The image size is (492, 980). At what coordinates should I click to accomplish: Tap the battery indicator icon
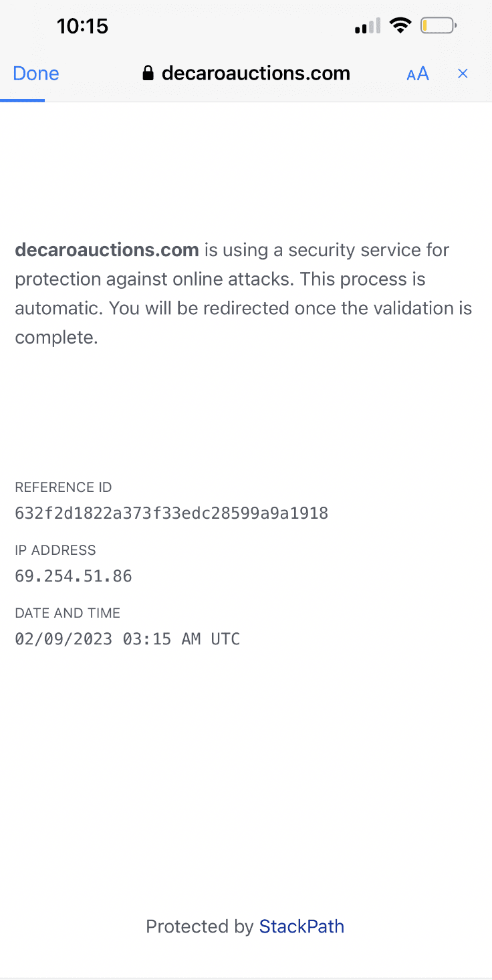click(439, 26)
